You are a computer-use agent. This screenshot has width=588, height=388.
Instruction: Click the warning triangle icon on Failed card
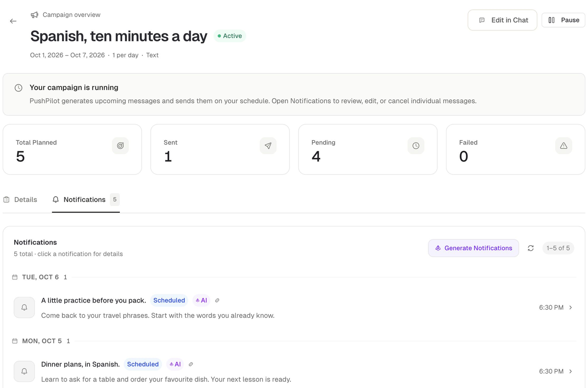pos(564,146)
